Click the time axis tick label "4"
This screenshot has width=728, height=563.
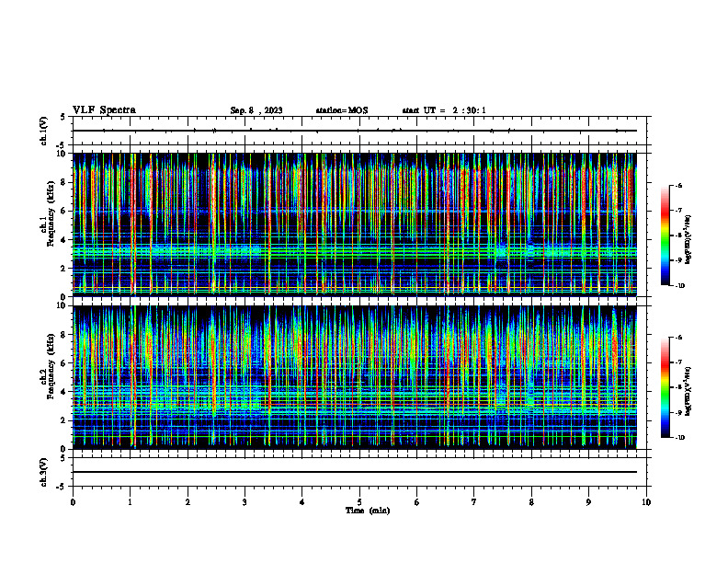(302, 502)
